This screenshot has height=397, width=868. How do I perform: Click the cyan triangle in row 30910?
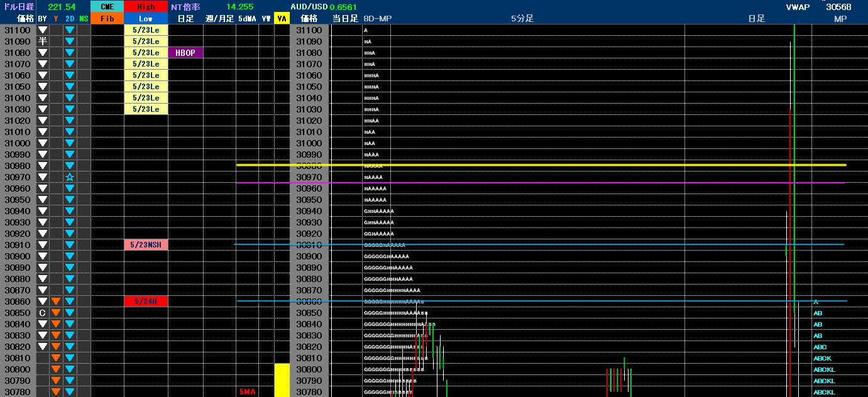tap(70, 245)
